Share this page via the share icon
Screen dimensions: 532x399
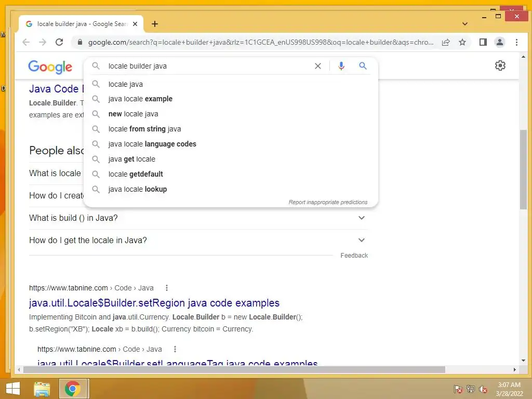pos(446,42)
